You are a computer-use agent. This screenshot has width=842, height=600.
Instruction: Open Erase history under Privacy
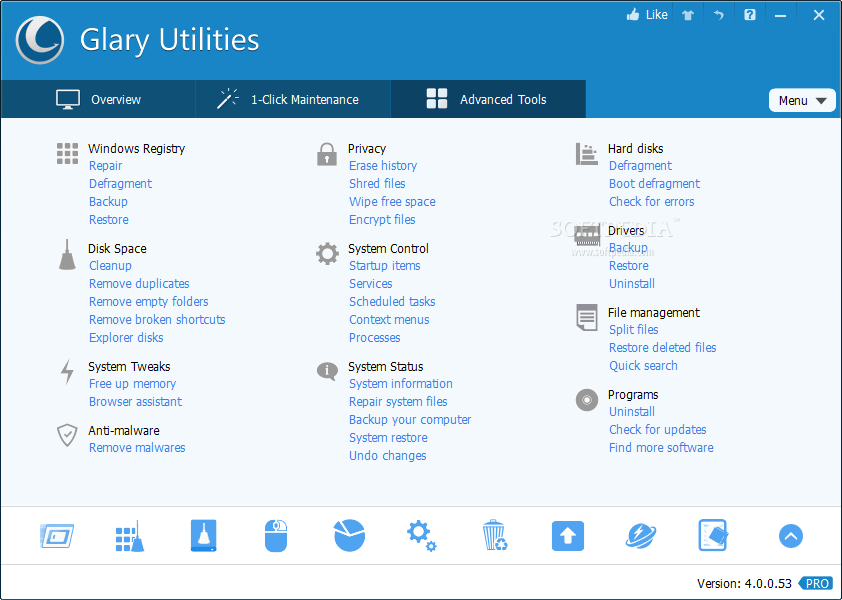[383, 165]
